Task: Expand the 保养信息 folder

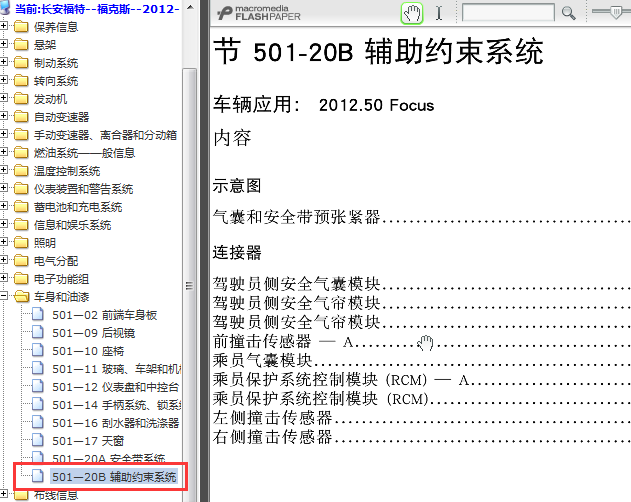Action: (4, 26)
